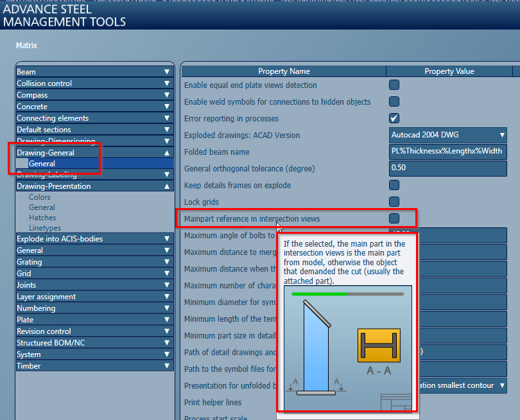Click the Property Name column header
Viewport: 520px width, 420px height.
(284, 71)
